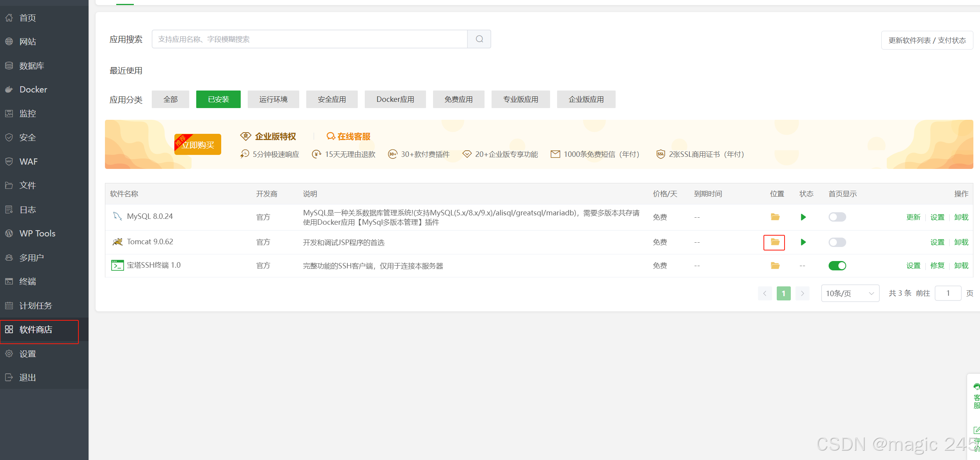This screenshot has width=980, height=460.
Task: Open the 宝塔SSH终端 folder icon
Action: (775, 266)
